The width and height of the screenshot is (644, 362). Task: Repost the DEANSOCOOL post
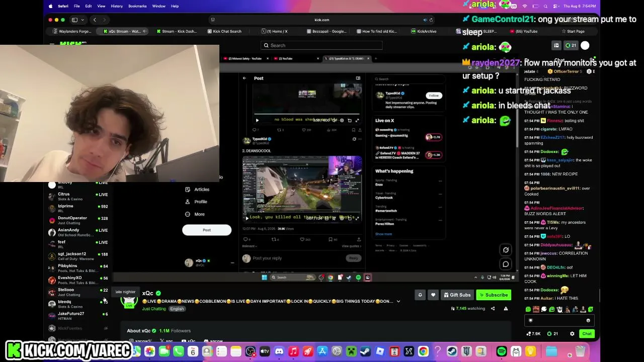[x=275, y=239]
